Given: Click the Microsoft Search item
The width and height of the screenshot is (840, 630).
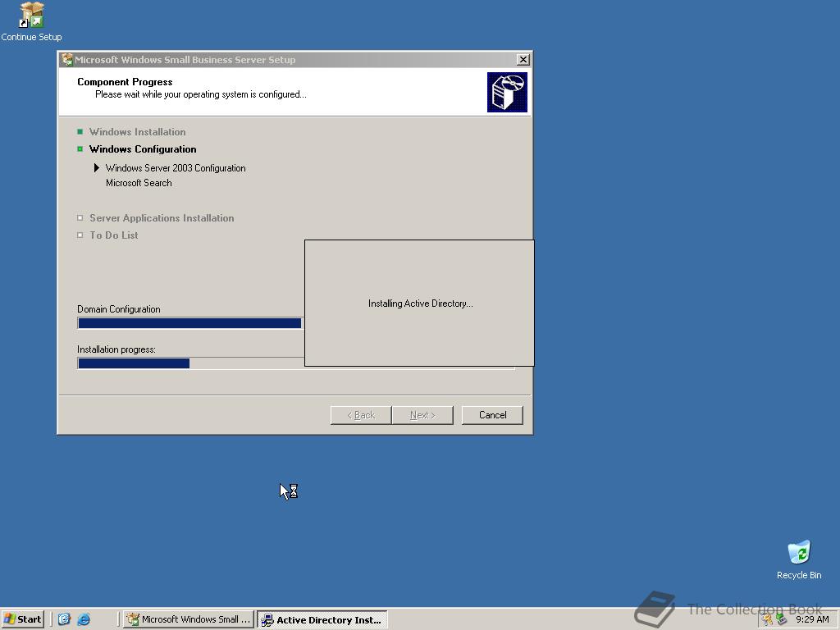Looking at the screenshot, I should (x=139, y=183).
